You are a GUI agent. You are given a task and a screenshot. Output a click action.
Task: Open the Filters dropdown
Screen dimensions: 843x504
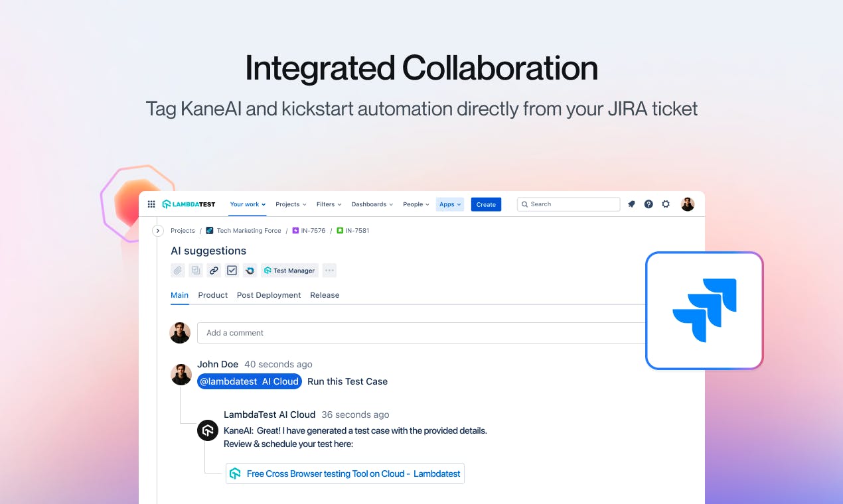click(329, 204)
